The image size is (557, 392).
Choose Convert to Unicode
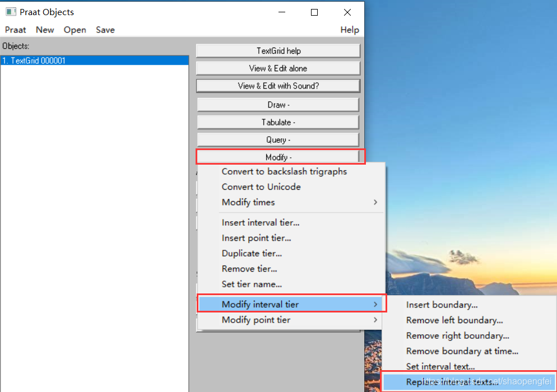tap(291, 187)
